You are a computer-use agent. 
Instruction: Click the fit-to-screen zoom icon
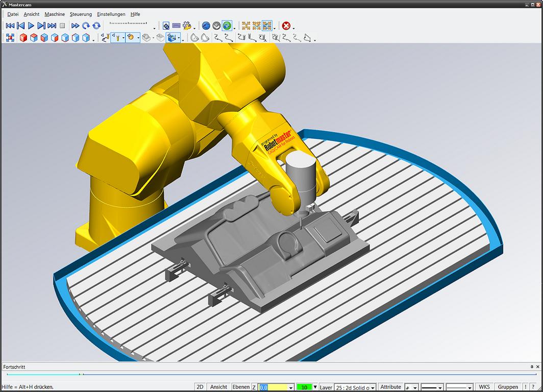[10, 38]
